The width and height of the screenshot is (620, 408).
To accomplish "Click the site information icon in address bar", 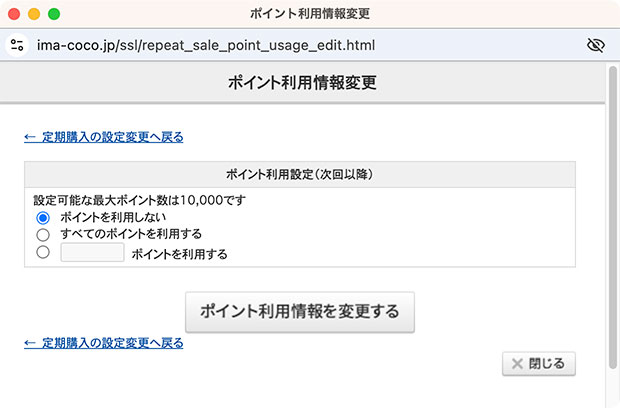I will [16, 45].
